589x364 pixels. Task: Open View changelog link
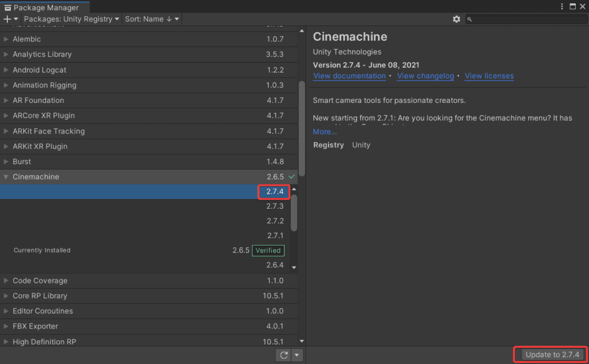tap(425, 76)
